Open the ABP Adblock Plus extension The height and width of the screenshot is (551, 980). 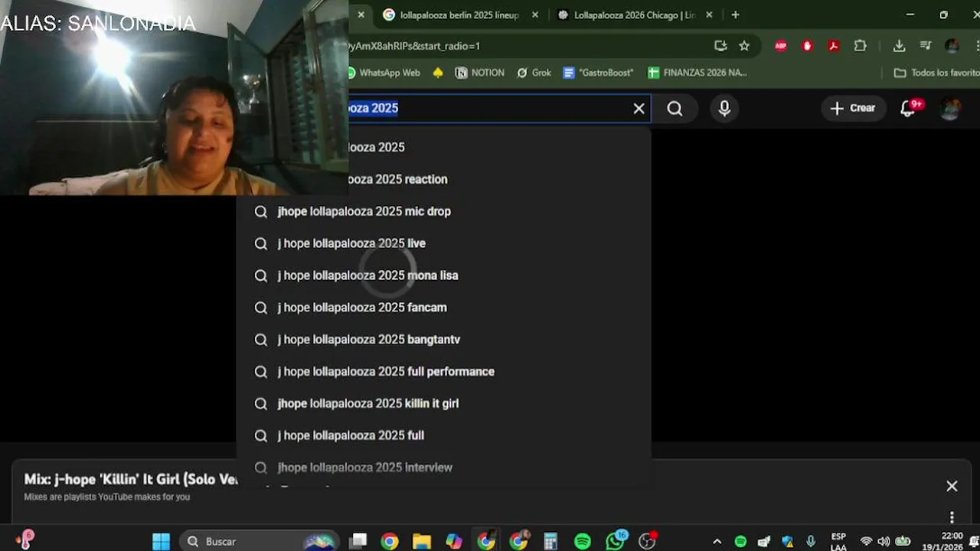[781, 46]
